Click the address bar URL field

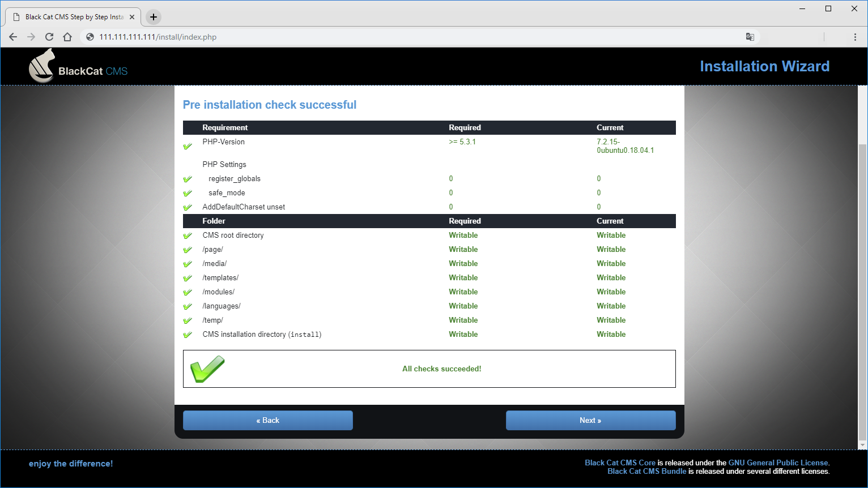(x=397, y=37)
